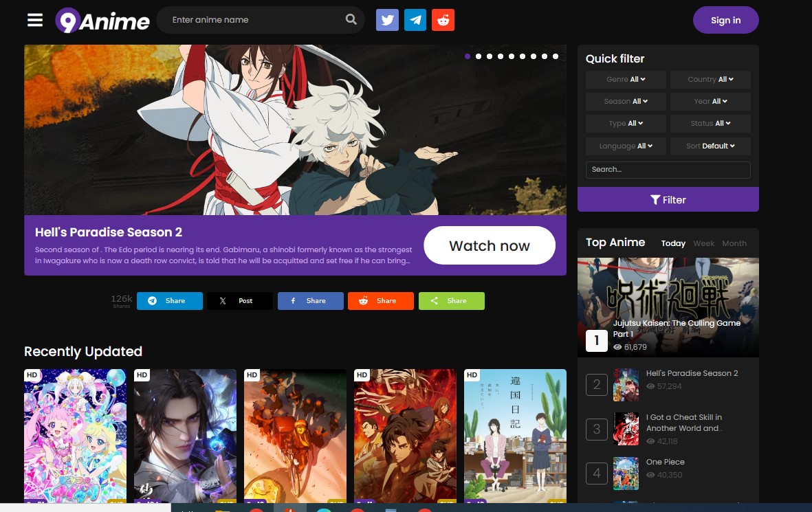Screen dimensions: 812x512
Task: Switch Top Anime to Today tab
Action: (x=673, y=243)
